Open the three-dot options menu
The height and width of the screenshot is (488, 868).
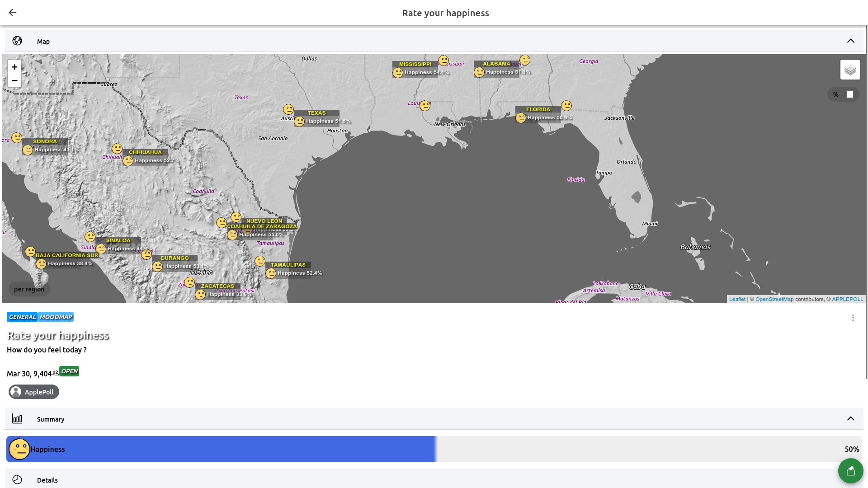click(853, 318)
